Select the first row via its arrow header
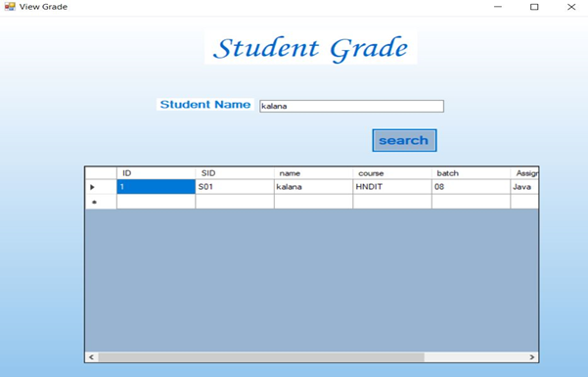The image size is (588, 377). (101, 187)
